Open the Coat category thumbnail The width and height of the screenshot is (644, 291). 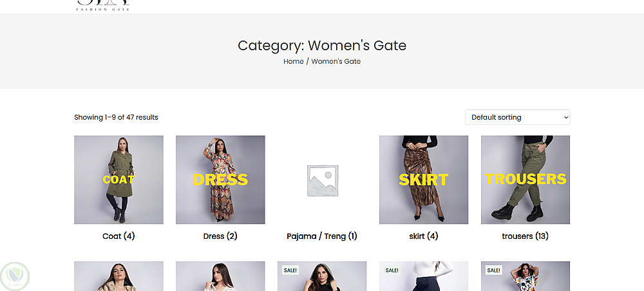(x=118, y=180)
